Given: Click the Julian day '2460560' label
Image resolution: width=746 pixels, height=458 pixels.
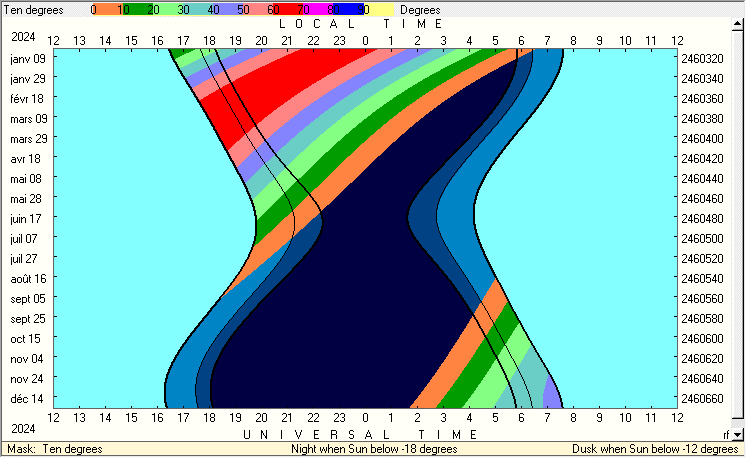Looking at the screenshot, I should click(x=702, y=299).
